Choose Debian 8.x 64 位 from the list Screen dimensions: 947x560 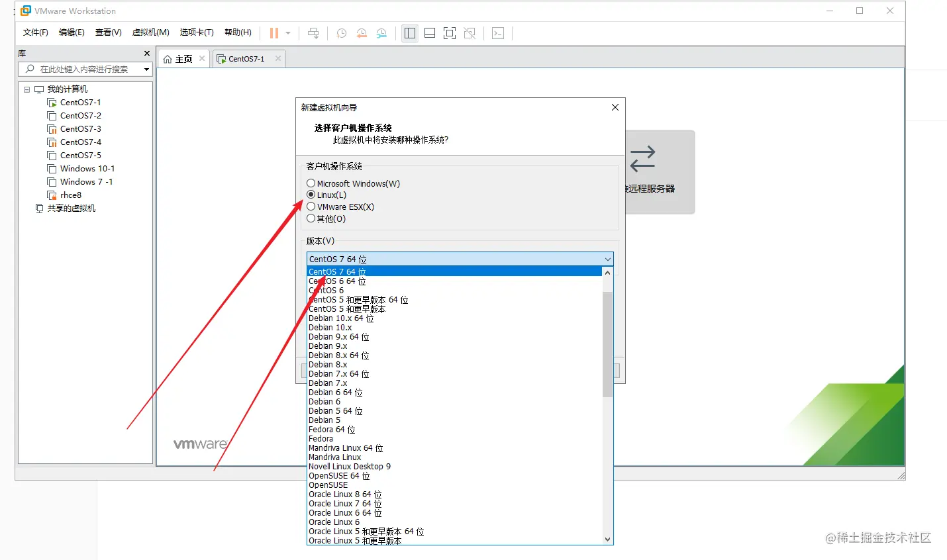[x=454, y=355]
